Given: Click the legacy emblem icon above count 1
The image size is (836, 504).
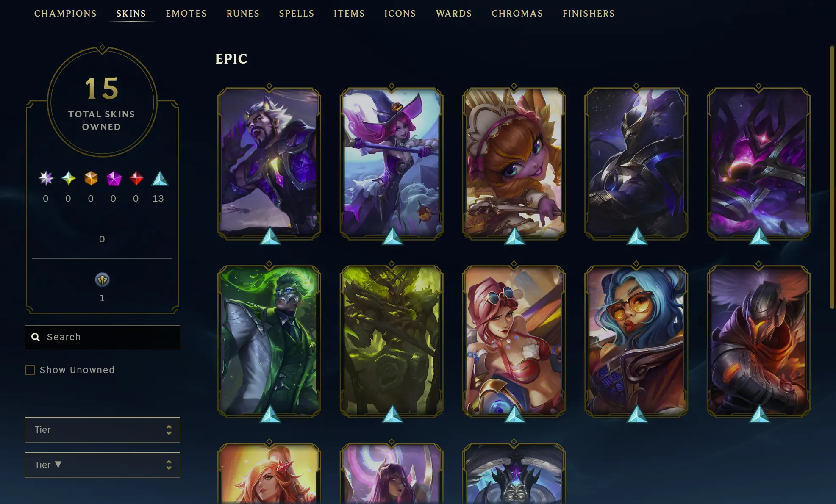Looking at the screenshot, I should click(x=102, y=280).
